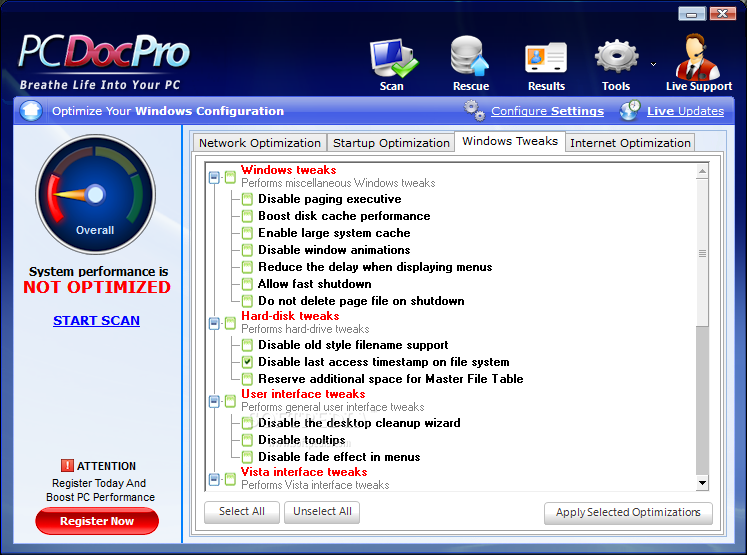Click the scrollbar up arrow
Image resolution: width=747 pixels, height=555 pixels.
coord(702,171)
